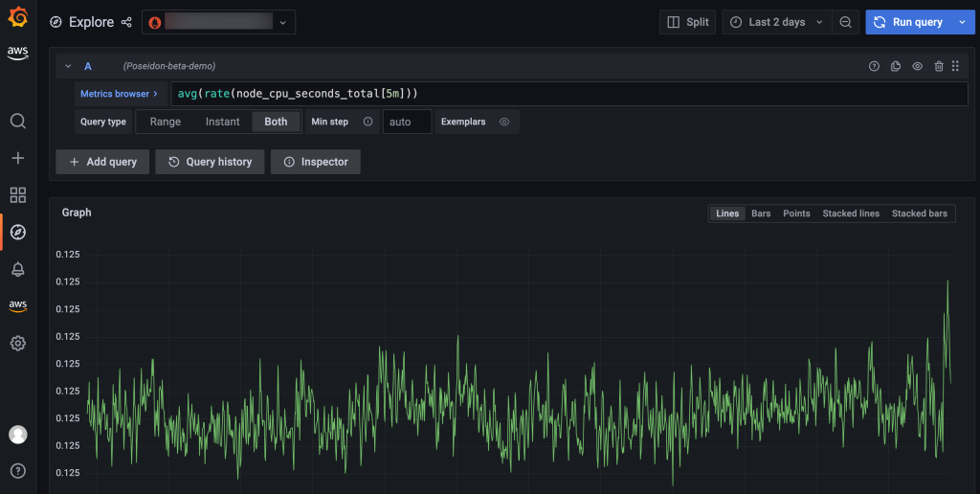
Task: Open the Last 2 days time picker
Action: (x=775, y=22)
